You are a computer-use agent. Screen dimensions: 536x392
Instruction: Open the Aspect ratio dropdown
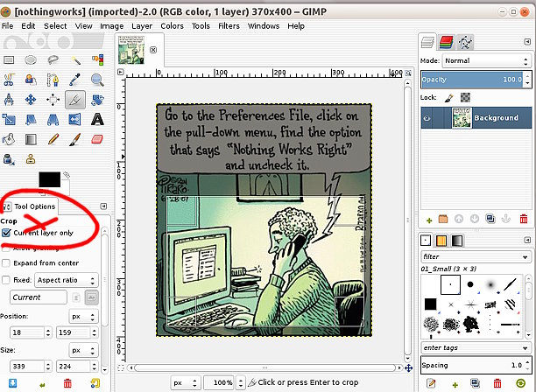pyautogui.click(x=67, y=280)
